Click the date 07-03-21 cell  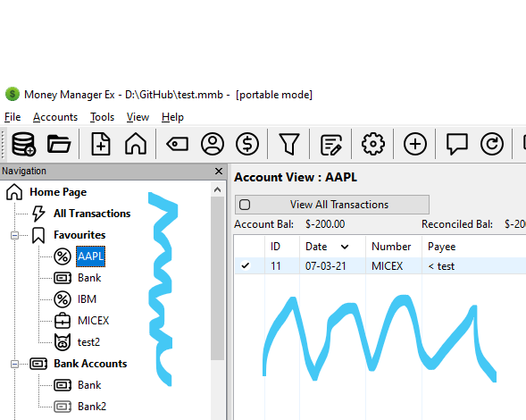(x=325, y=266)
